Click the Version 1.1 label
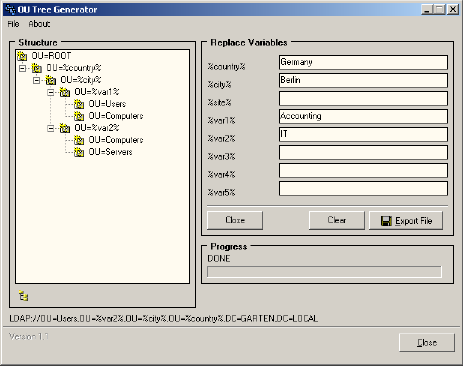The image size is (463, 366). tap(29, 337)
